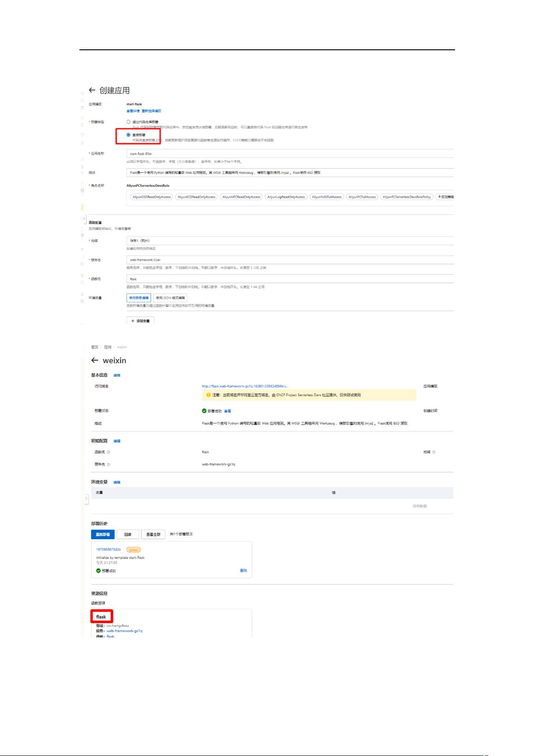Click the AliyunLogReadOnlyAccess policy tag
Screen dimensions: 535x756
286,197
